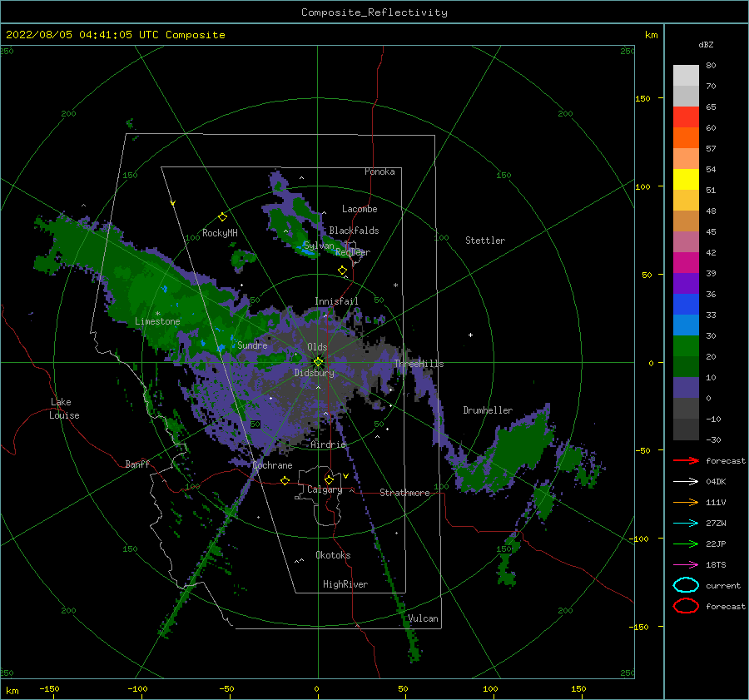Click the yellow radar-site marker near Olds
This screenshot has width=749, height=700.
[x=318, y=362]
